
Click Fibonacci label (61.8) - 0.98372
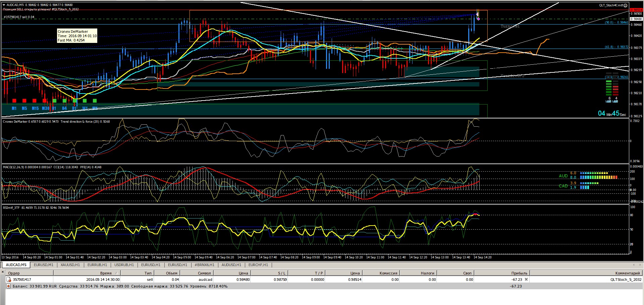[x=616, y=47]
